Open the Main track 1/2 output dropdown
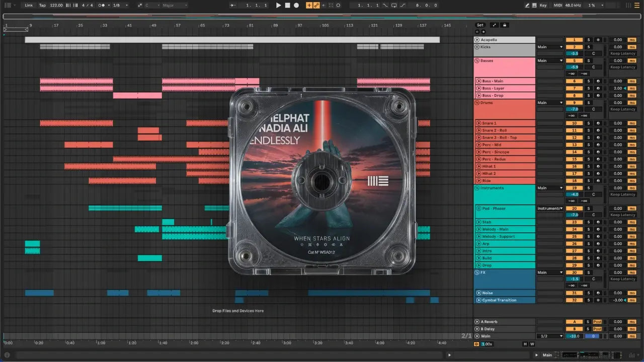This screenshot has width=644, height=362. pyautogui.click(x=549, y=336)
